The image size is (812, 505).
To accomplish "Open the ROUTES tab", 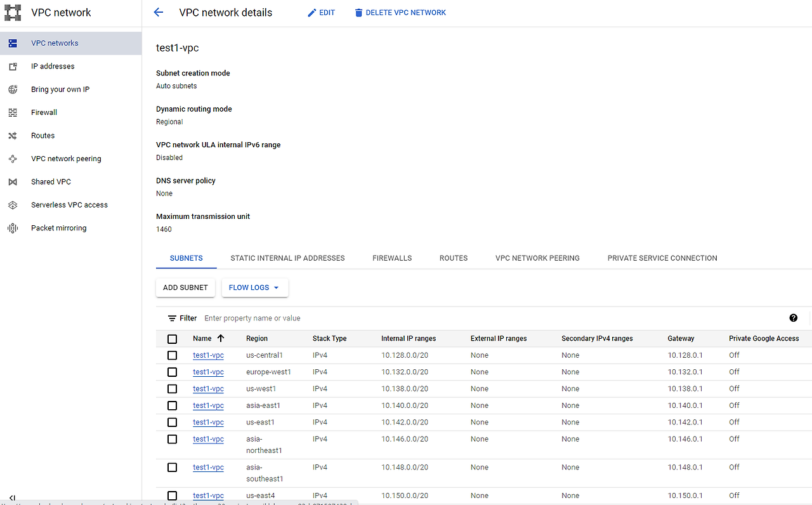I will pos(454,258).
